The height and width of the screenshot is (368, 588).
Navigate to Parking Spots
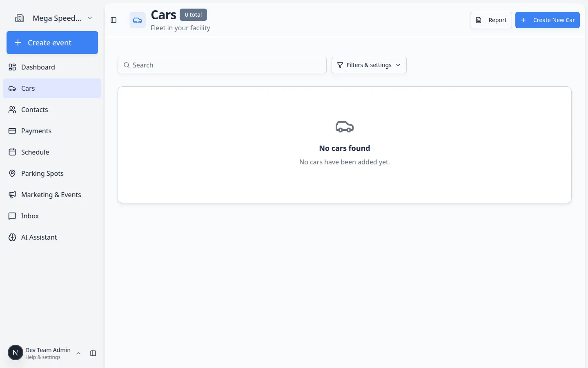coord(52,173)
